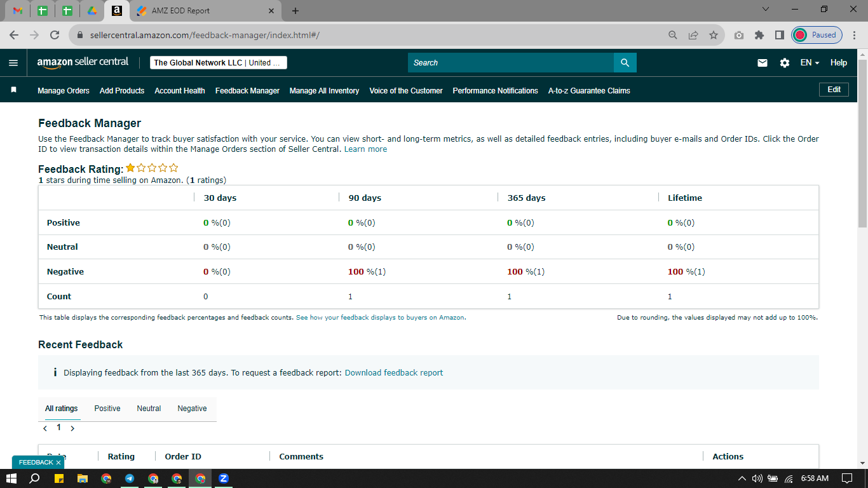The image size is (868, 488).
Task: Click the Feedback Rating star display
Action: click(152, 168)
